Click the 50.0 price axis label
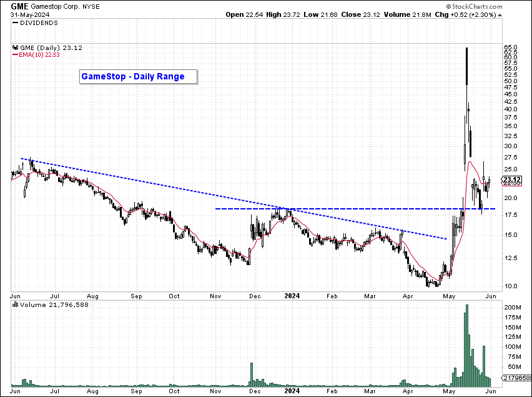 [x=511, y=81]
